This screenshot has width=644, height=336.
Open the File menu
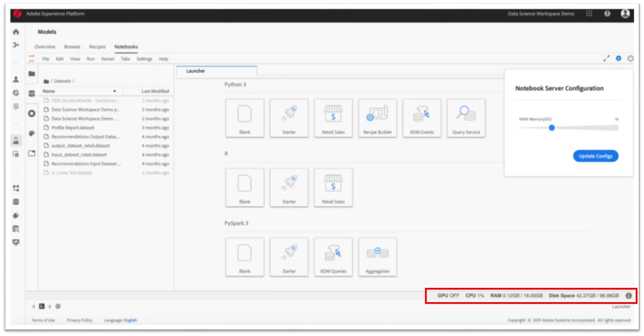(46, 59)
